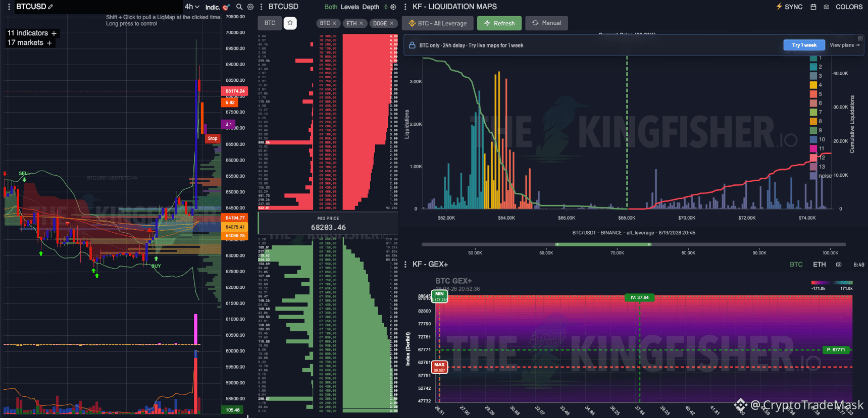
Task: Expand the 11 indicators list
Action: click(32, 33)
